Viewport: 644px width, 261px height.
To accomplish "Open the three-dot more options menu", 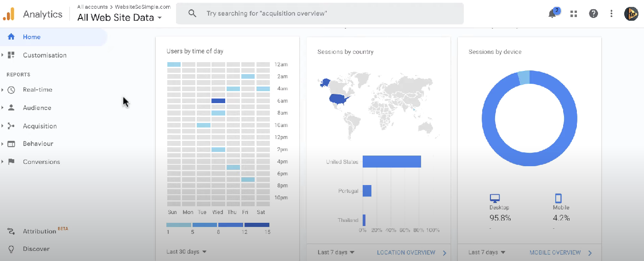I will [x=611, y=14].
